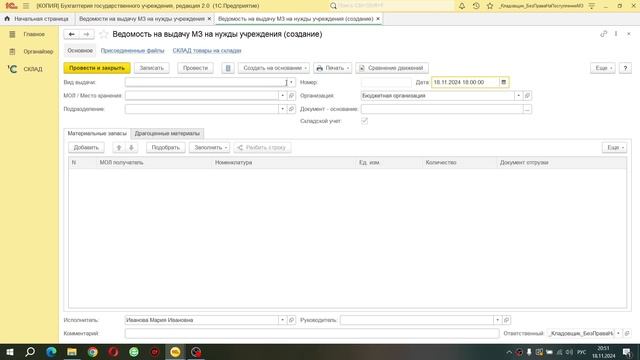Viewport: 640px width, 360px height.
Task: Open File Explorer from taskbar
Action: pos(72,352)
